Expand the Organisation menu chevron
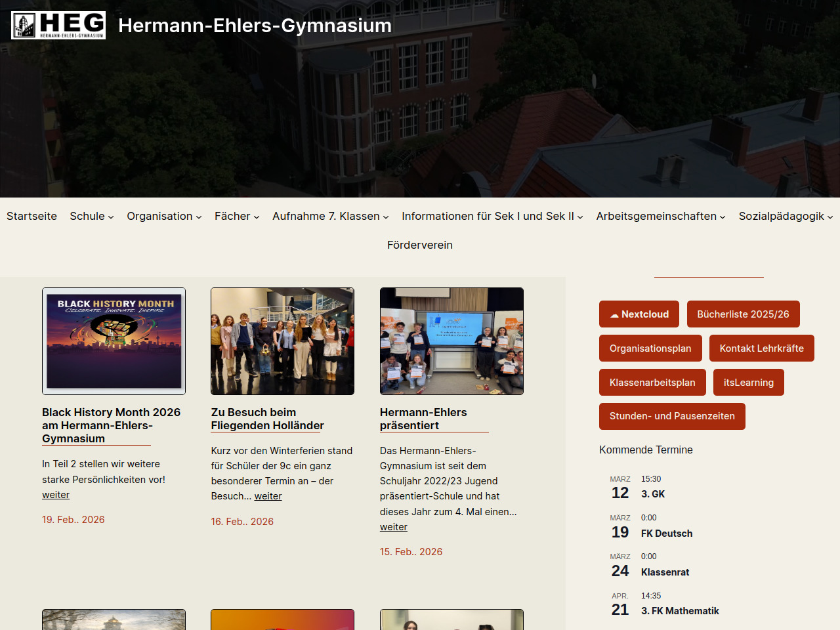The image size is (840, 630). point(199,217)
